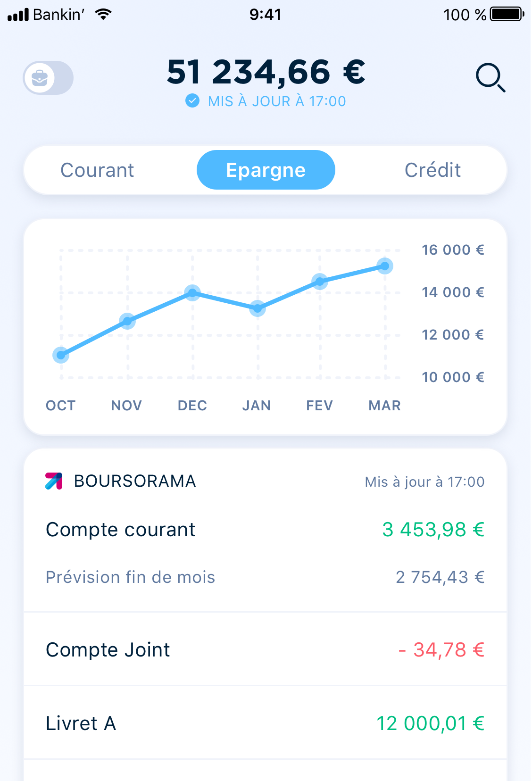Select the MAR data point on chart
This screenshot has width=532, height=781.
click(385, 266)
